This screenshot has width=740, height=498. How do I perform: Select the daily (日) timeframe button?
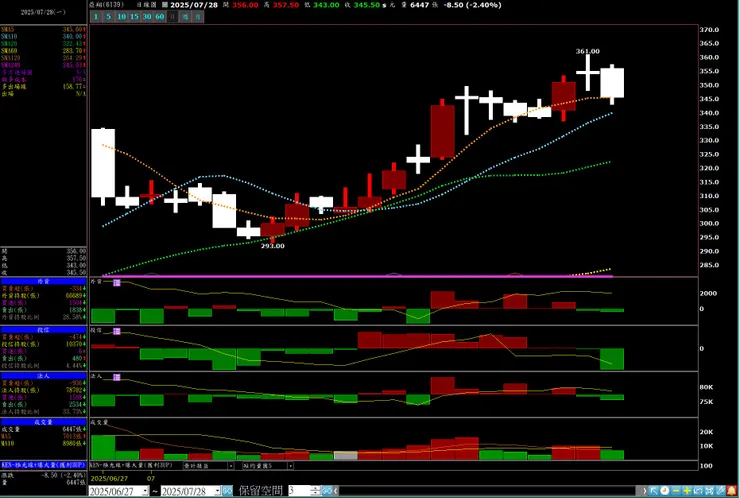point(172,17)
